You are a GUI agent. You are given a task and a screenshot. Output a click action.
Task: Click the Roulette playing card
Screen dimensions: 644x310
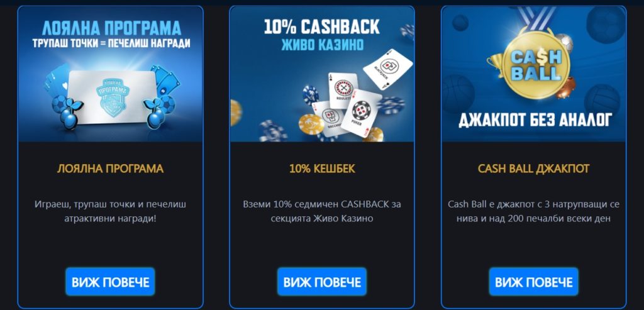point(343,90)
